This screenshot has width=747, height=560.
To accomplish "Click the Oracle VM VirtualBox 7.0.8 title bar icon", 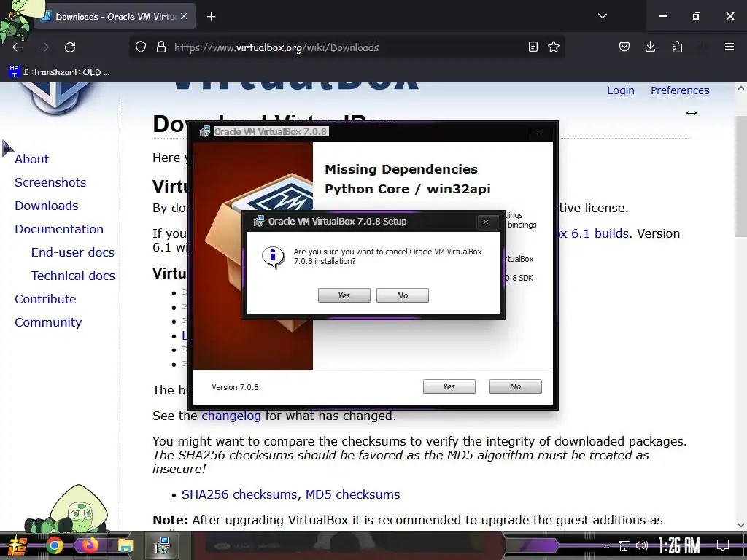I will (205, 131).
